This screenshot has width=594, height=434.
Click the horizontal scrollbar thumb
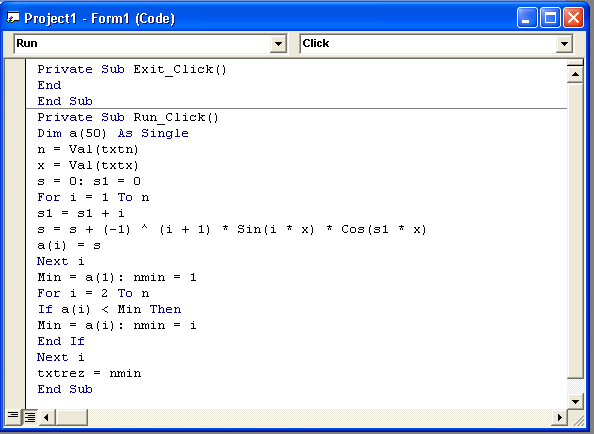coord(71,417)
